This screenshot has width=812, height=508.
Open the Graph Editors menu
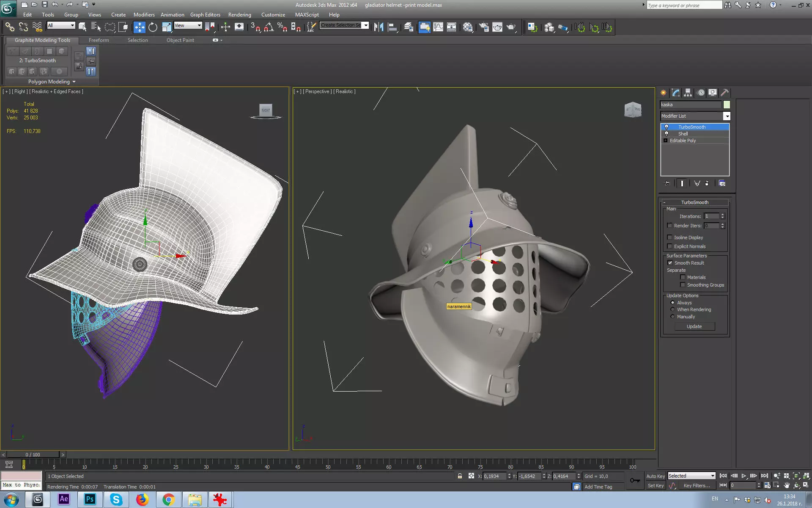tap(205, 15)
